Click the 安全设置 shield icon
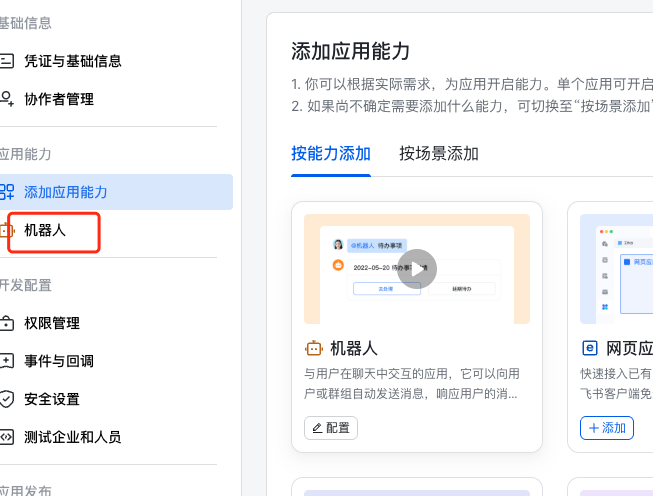The image size is (653, 496). click(x=6, y=399)
